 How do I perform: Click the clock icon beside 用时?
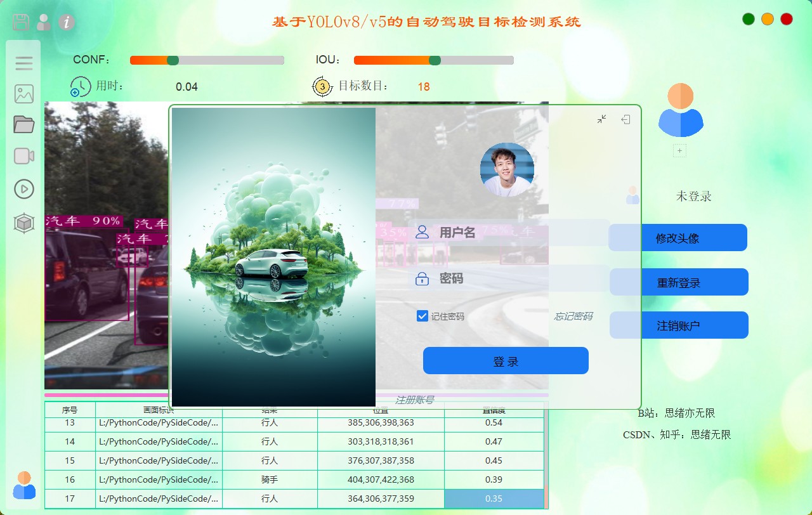click(81, 86)
